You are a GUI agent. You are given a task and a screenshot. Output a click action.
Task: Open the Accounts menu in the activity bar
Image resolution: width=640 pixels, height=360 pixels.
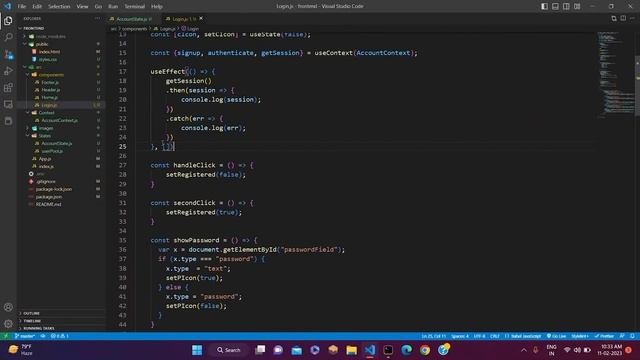[8, 307]
